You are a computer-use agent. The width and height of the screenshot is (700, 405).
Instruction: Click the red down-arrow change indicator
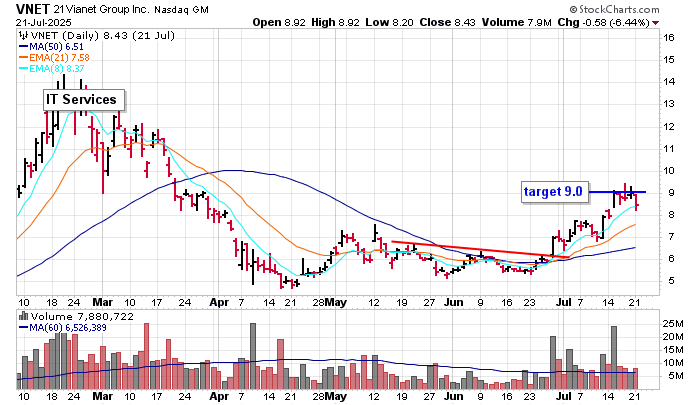(655, 23)
